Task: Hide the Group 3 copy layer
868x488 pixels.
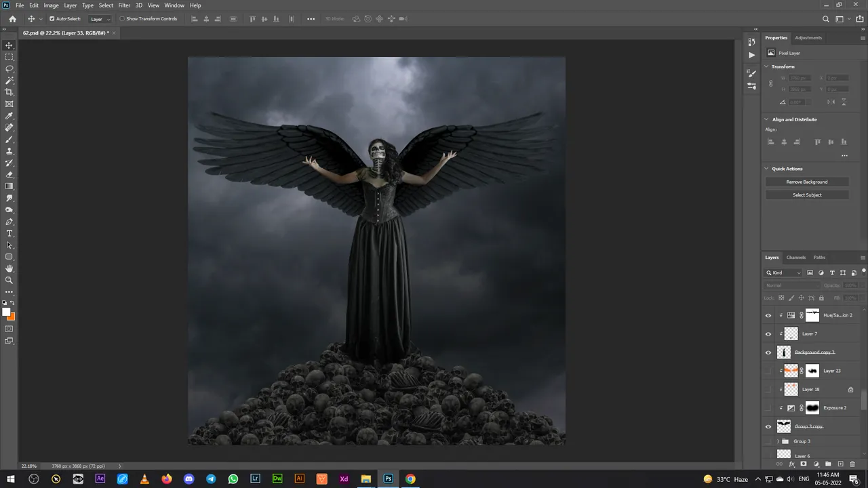Action: 768,426
